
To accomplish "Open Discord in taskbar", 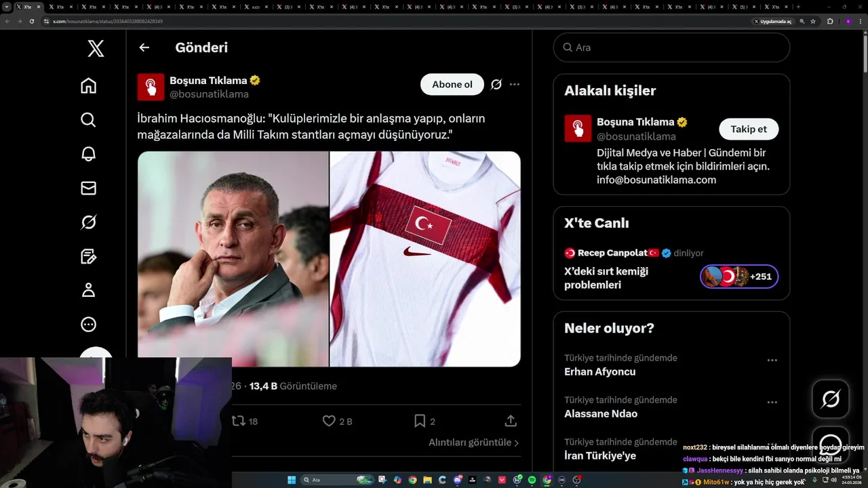I will point(458,480).
